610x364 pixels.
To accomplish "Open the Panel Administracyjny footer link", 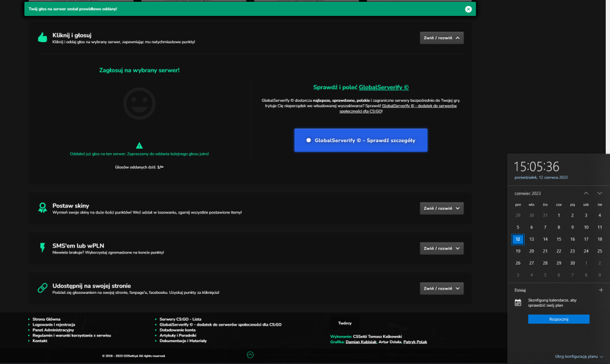I will (x=53, y=330).
